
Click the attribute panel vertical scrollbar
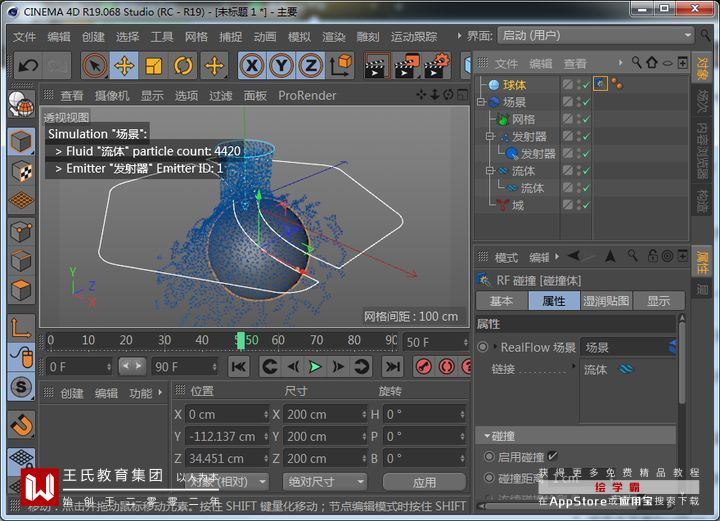(x=682, y=363)
